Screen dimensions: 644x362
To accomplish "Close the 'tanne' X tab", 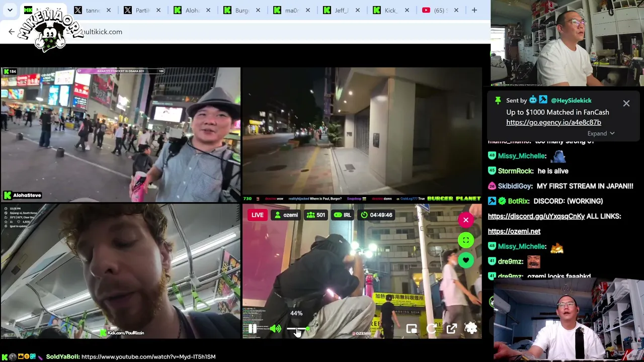I will click(x=108, y=10).
